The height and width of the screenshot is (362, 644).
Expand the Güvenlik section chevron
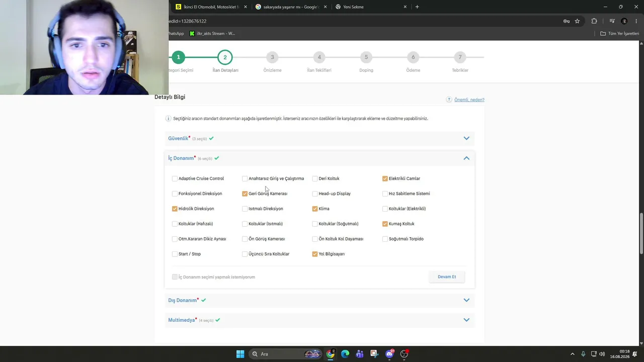466,138
